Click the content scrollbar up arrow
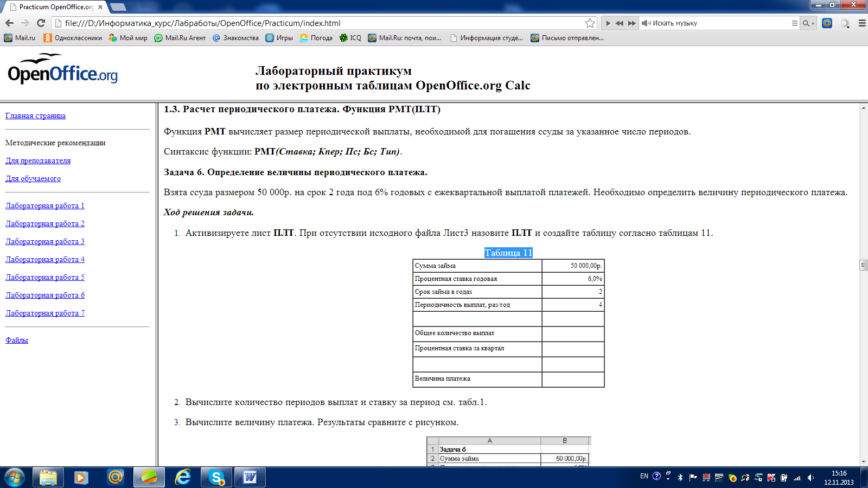This screenshot has width=868, height=488. pyautogui.click(x=863, y=108)
